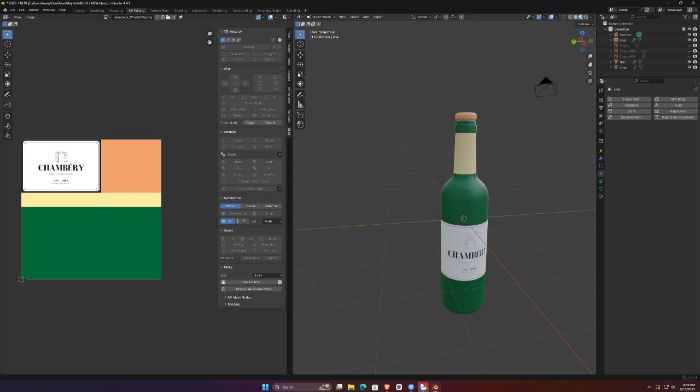This screenshot has height=392, width=700.
Task: Open the Image menu in UV editor header
Action: point(31,17)
